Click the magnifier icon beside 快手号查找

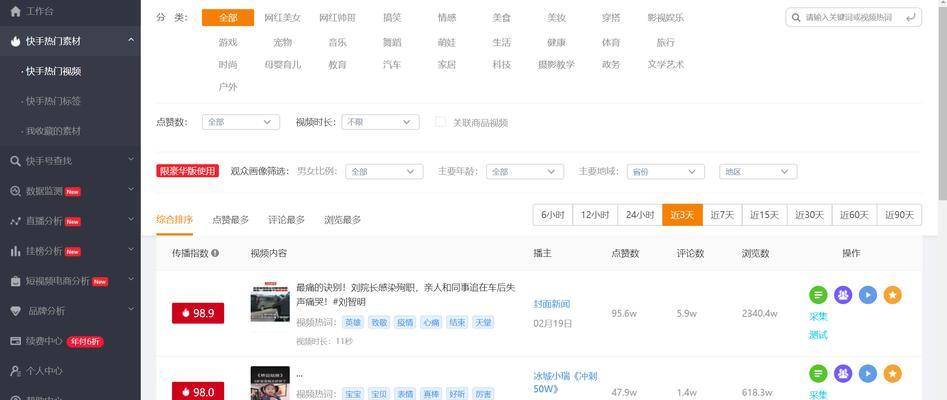point(16,161)
